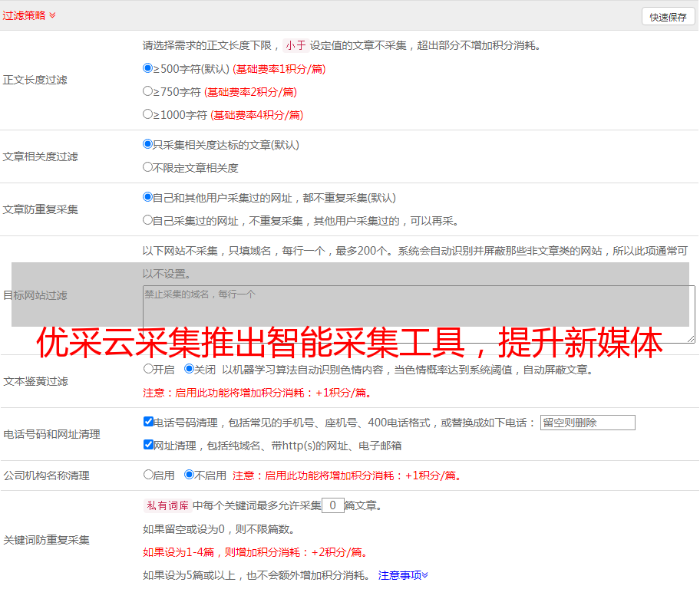The width and height of the screenshot is (700, 589).
Task: Select 启用 for 公司机构名称清理
Action: 149,475
